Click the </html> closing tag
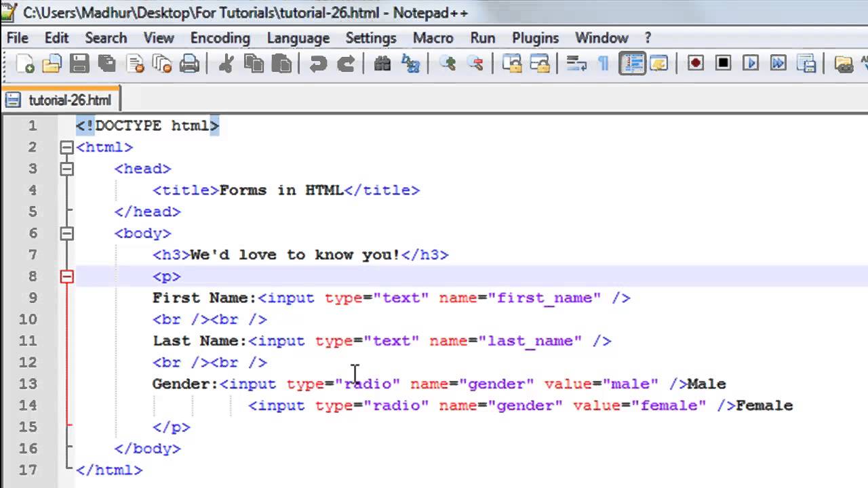 coord(109,470)
